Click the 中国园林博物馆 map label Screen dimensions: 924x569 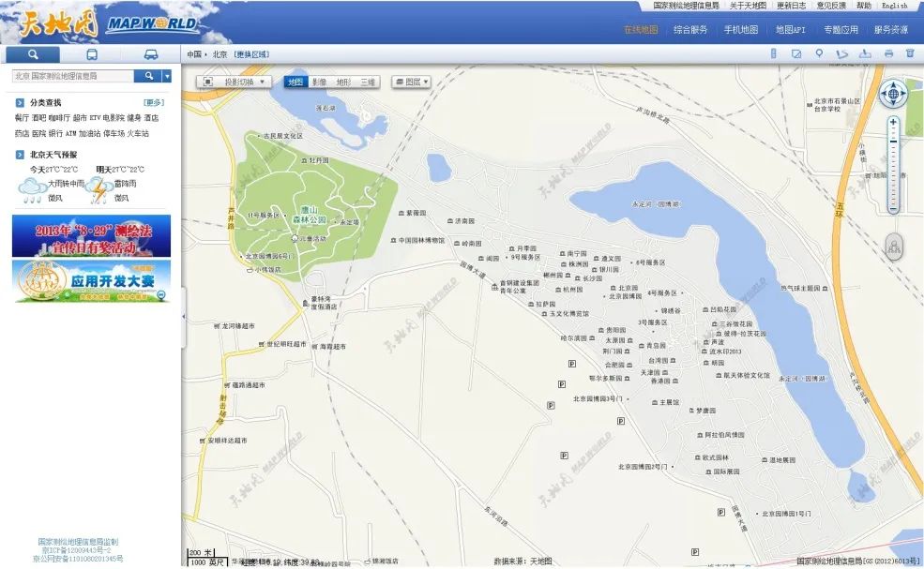(x=421, y=240)
